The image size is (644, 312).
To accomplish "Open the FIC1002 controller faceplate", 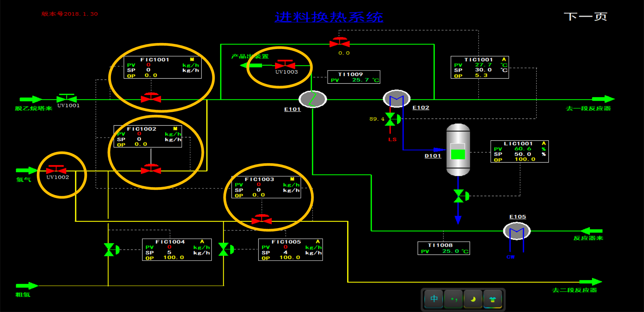I will tap(148, 136).
